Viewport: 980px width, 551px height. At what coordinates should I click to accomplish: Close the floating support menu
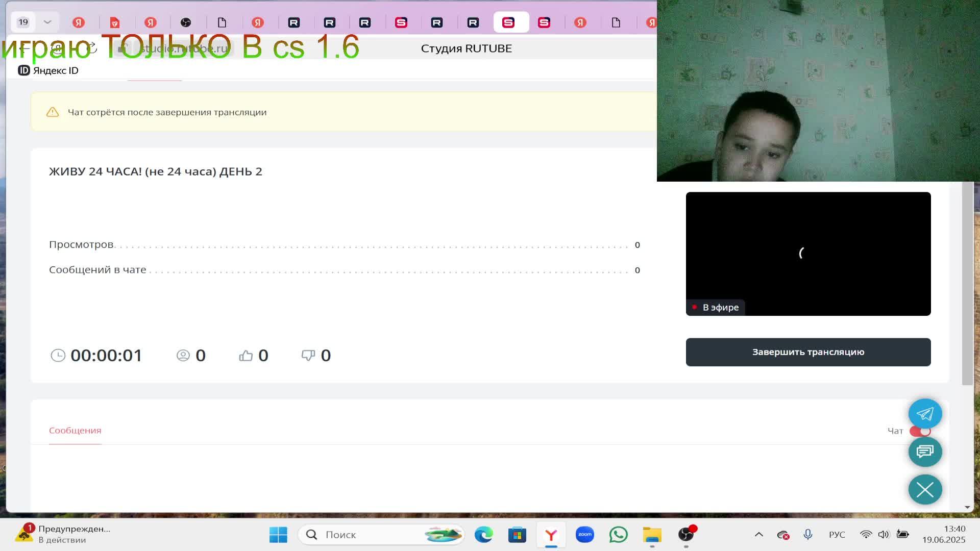point(925,490)
